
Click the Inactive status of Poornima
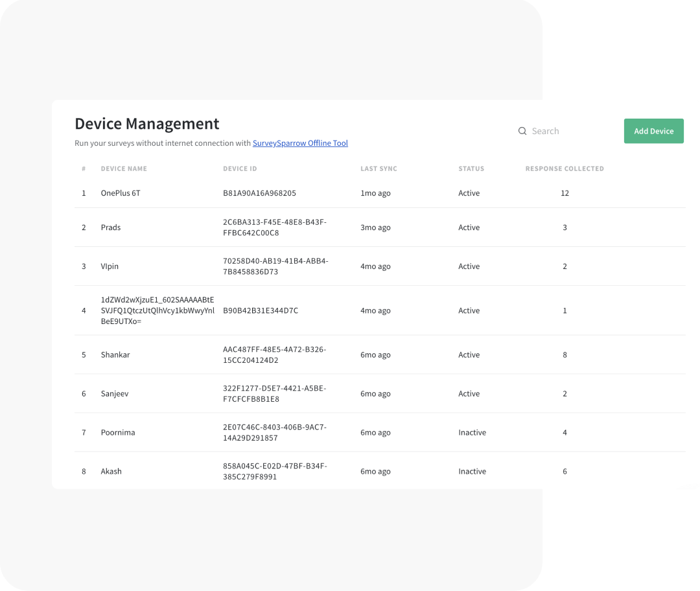coord(472,432)
